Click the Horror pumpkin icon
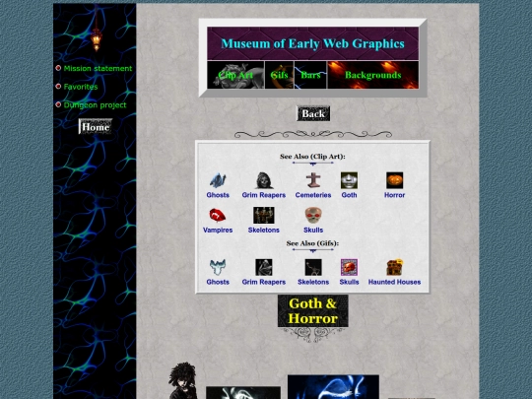Screen dimensions: 532x399 pyautogui.click(x=394, y=180)
